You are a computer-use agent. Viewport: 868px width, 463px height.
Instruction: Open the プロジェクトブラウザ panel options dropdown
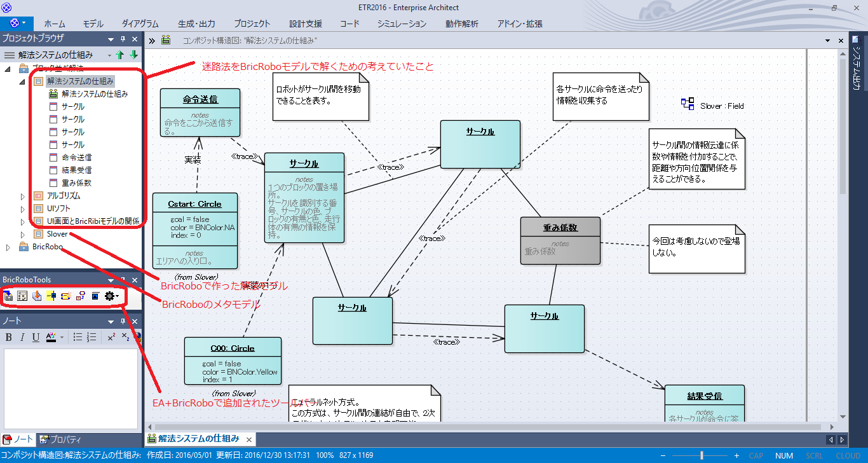click(x=112, y=39)
